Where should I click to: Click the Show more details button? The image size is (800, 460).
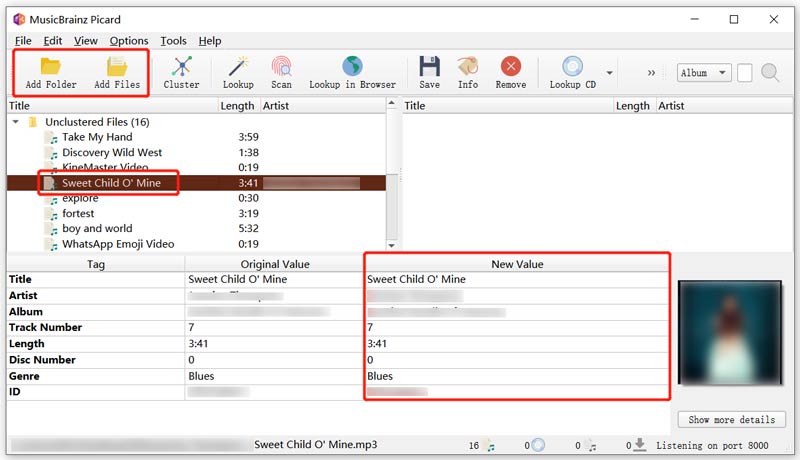pos(732,420)
